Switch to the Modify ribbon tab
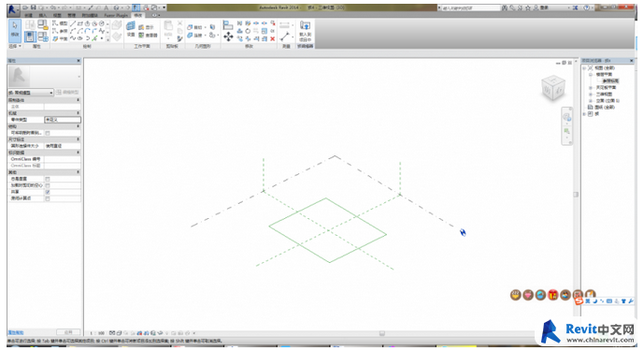Screen dimensions: 644x351 click(138, 15)
